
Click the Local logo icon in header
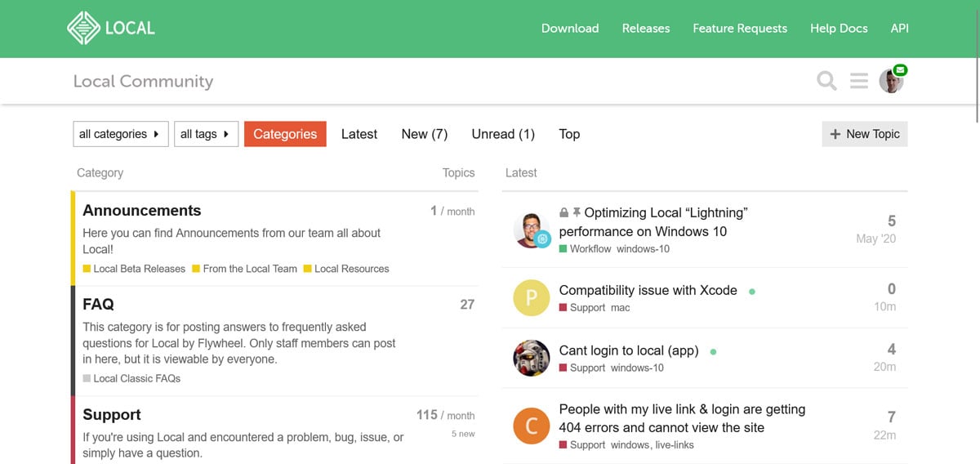click(82, 28)
